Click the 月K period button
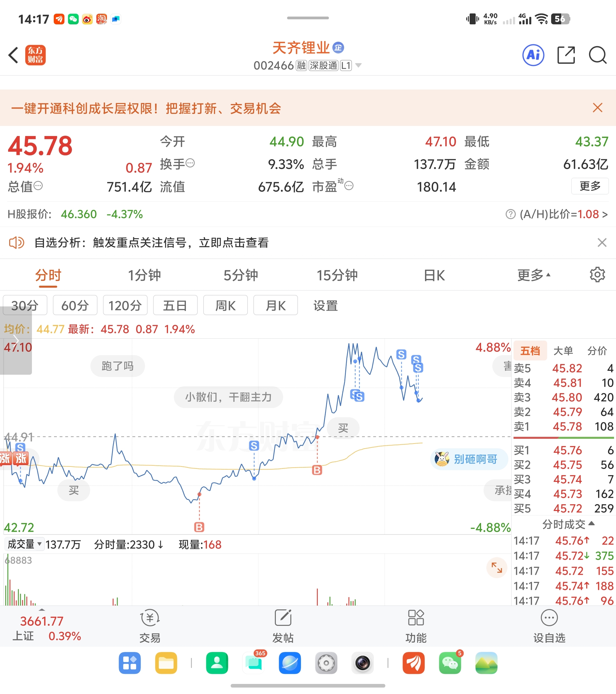This screenshot has height=694, width=616. (276, 305)
